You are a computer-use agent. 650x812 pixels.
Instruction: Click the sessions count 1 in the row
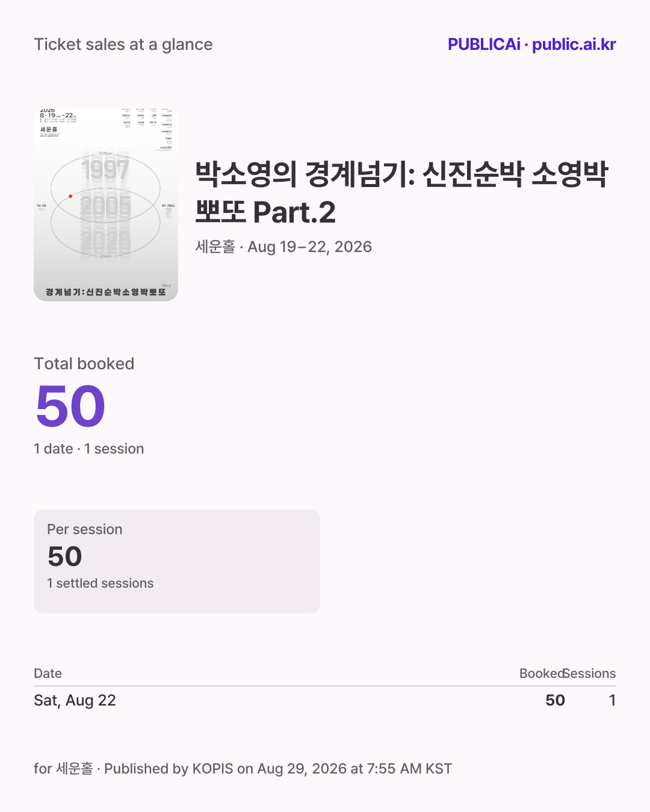click(612, 700)
